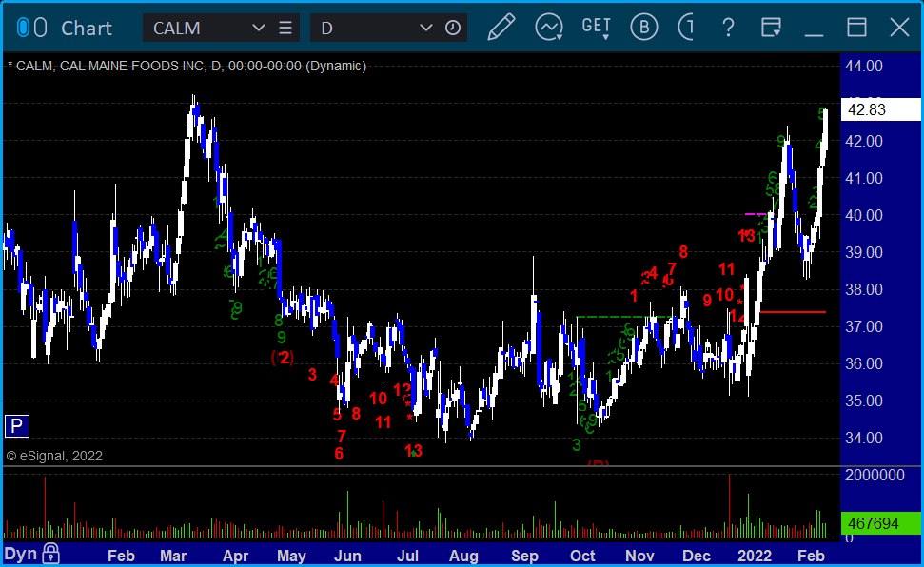Click the 42.00 price axis label

click(x=864, y=141)
